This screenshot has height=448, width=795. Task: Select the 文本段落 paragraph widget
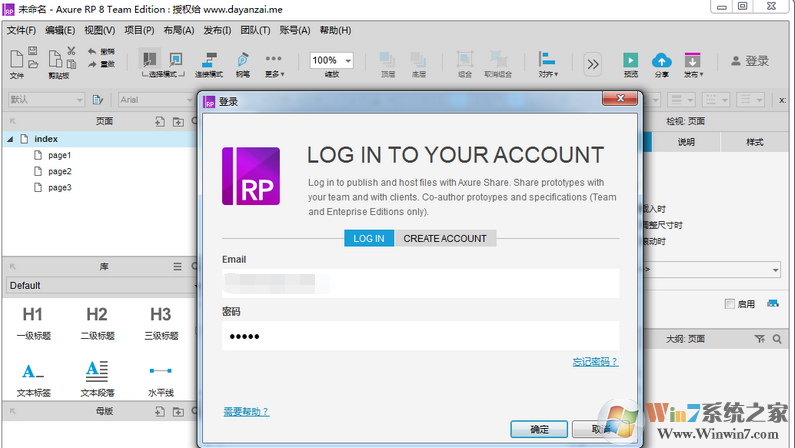[x=97, y=379]
